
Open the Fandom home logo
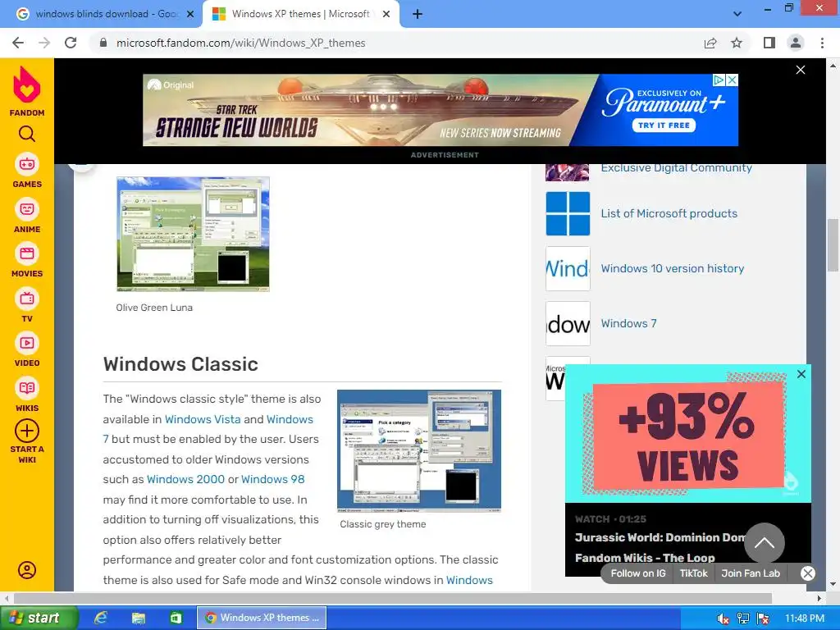[27, 92]
